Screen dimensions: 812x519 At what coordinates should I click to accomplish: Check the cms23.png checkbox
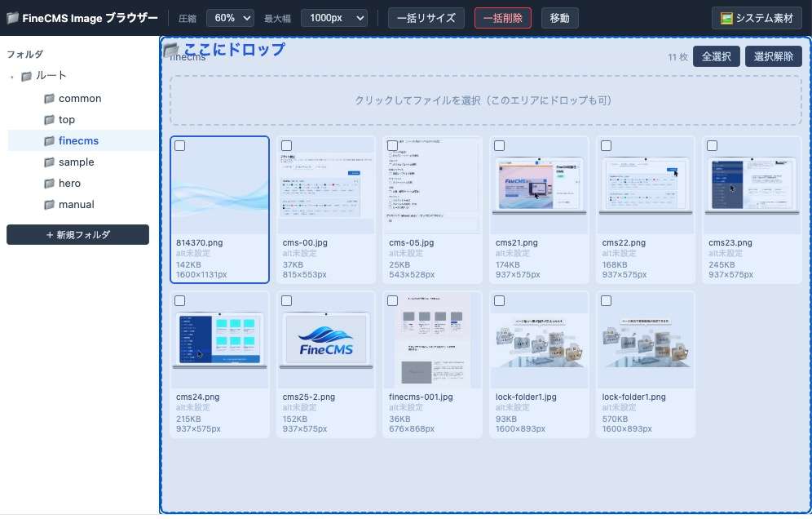click(712, 146)
